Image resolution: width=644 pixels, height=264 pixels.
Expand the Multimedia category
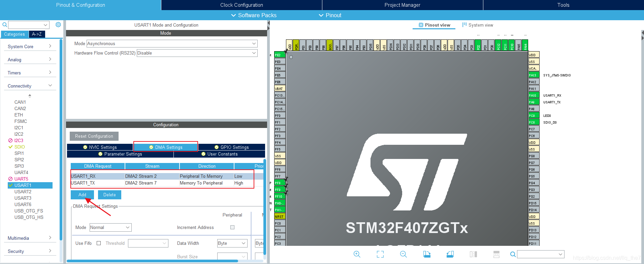(x=30, y=238)
